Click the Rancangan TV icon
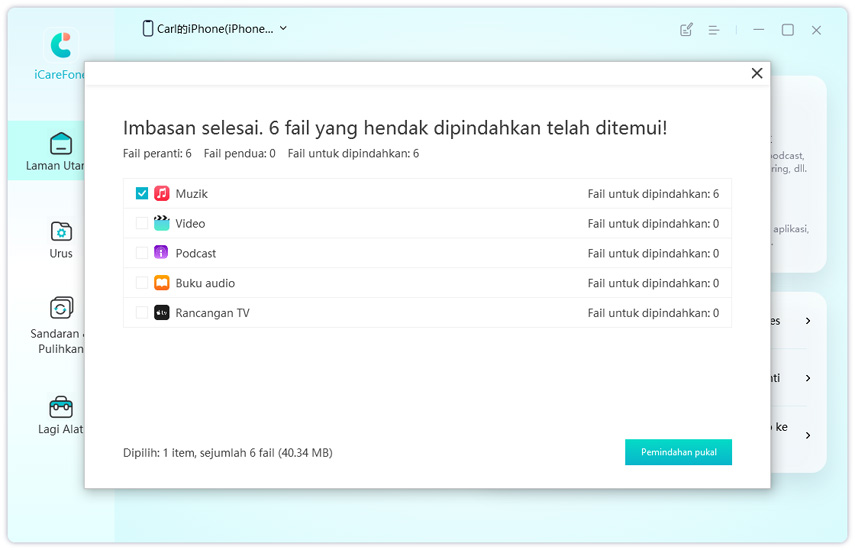 (x=162, y=313)
